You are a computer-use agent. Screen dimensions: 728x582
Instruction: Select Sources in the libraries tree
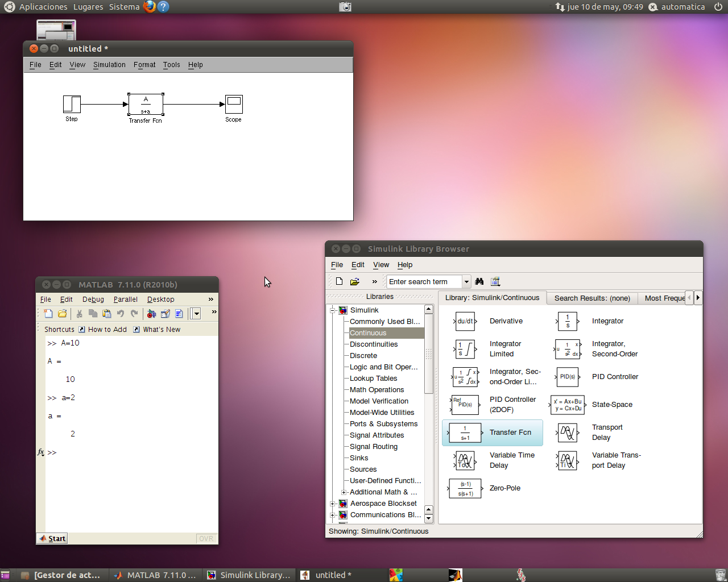(363, 469)
